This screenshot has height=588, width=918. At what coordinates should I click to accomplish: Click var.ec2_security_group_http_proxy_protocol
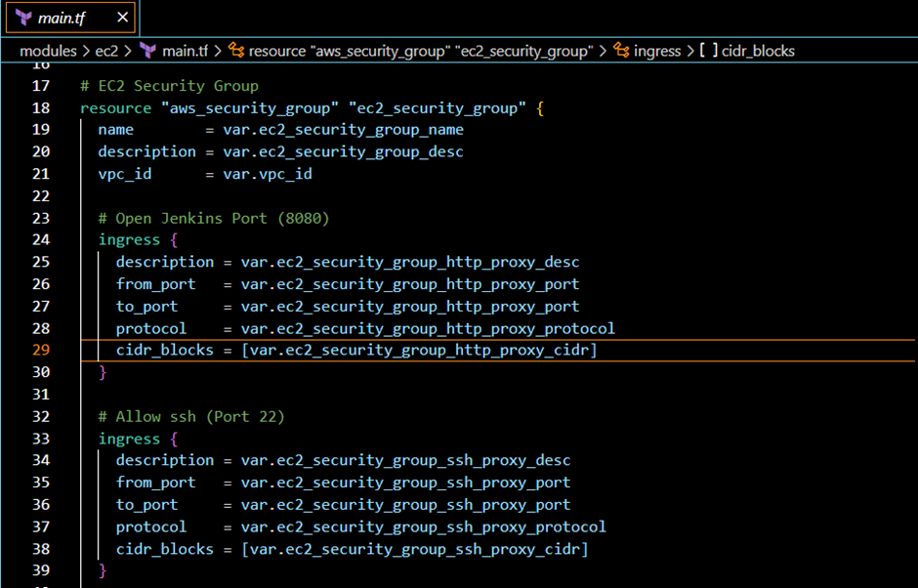428,329
